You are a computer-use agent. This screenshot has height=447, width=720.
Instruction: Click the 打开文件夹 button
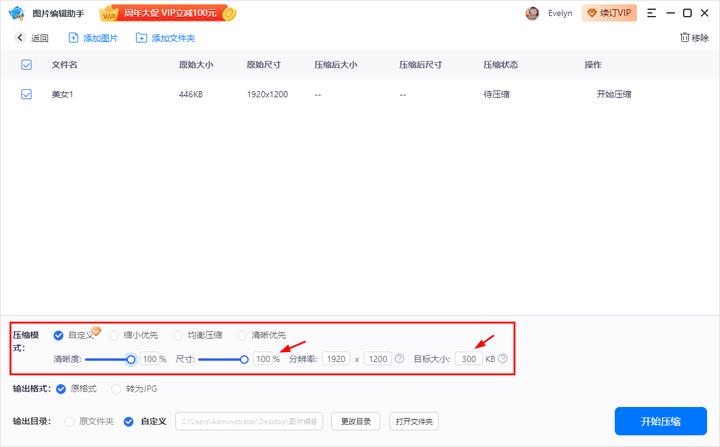pyautogui.click(x=414, y=421)
